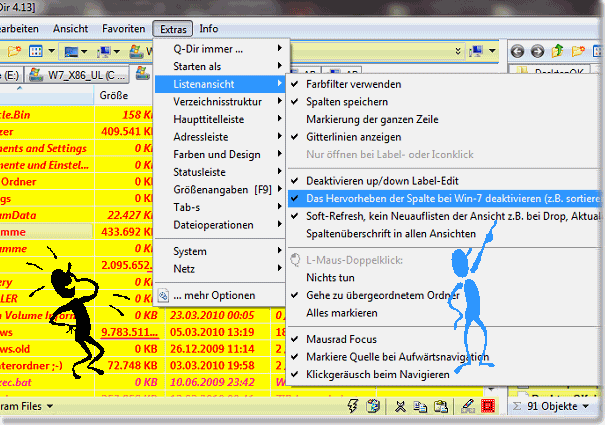Click the copy icon in bottom toolbar
The height and width of the screenshot is (425, 605).
pyautogui.click(x=420, y=406)
